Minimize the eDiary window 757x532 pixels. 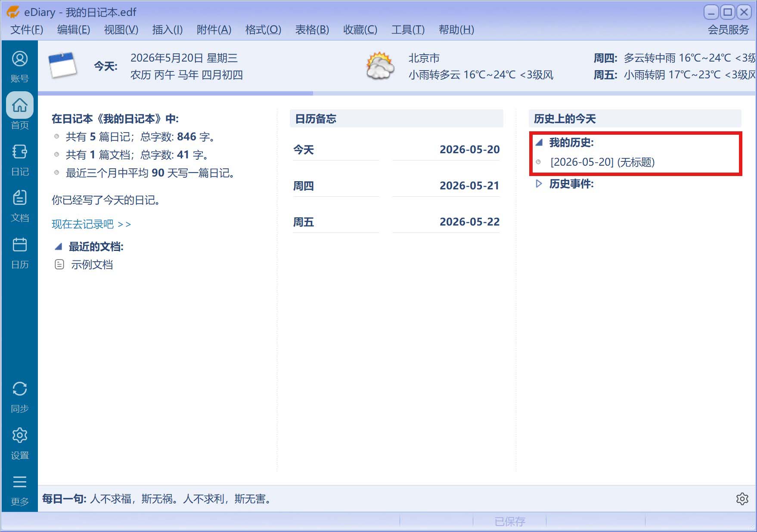711,12
